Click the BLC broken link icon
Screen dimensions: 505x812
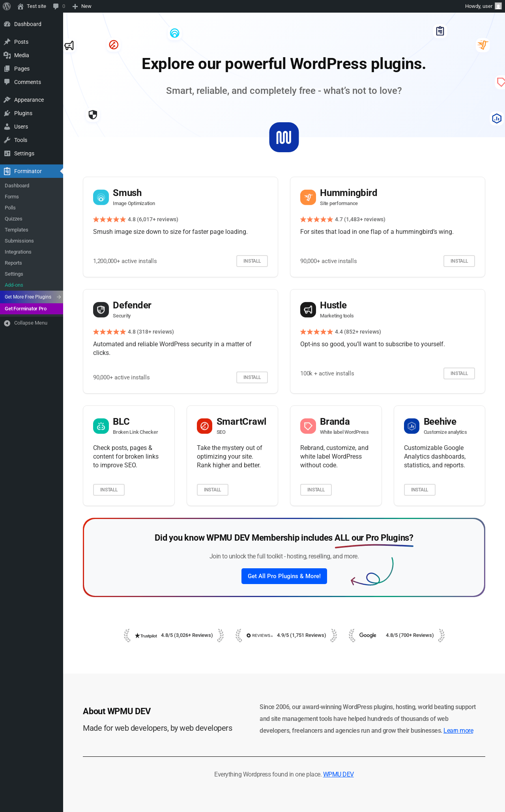tap(101, 426)
